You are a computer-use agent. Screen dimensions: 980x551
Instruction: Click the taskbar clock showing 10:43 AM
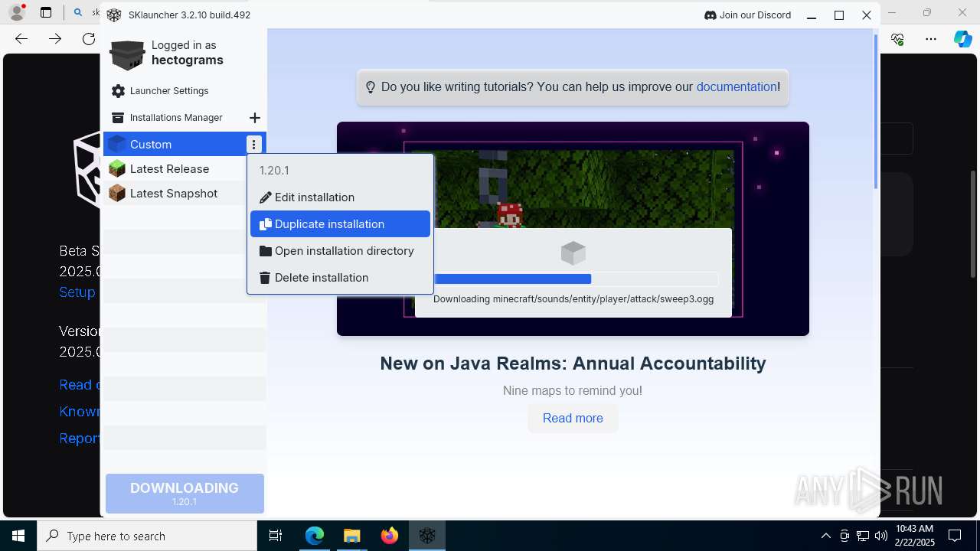[x=914, y=536]
